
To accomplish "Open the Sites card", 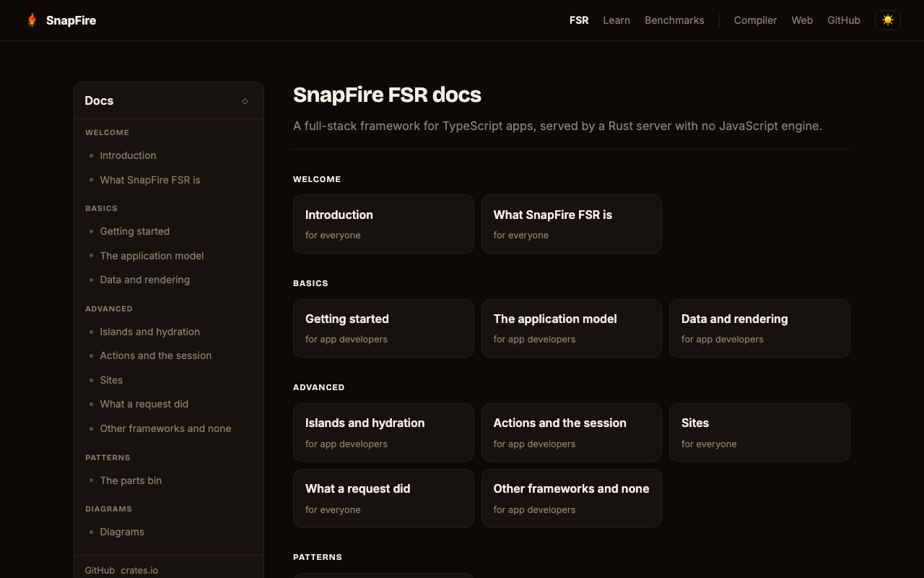I will pyautogui.click(x=759, y=432).
